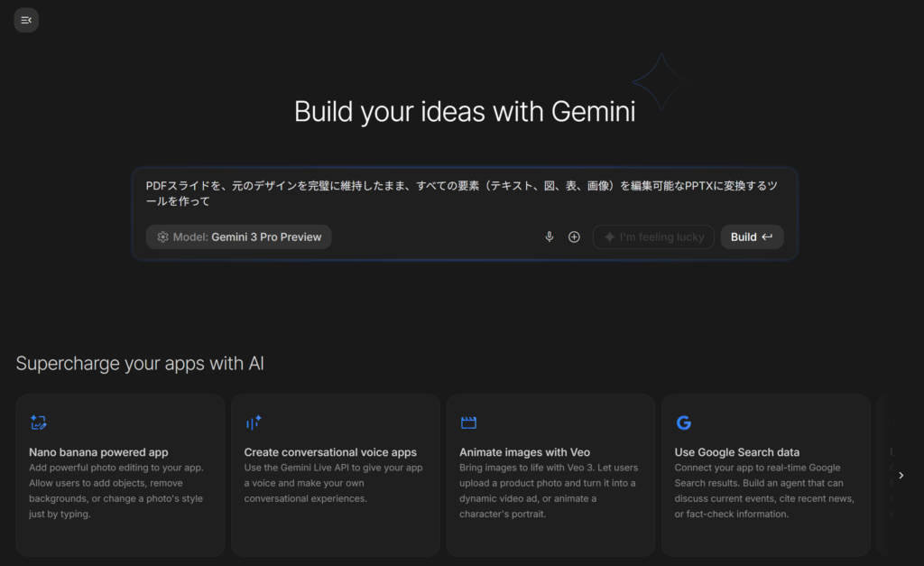The image size is (924, 566).
Task: Click the gear icon on the model chip
Action: [162, 237]
